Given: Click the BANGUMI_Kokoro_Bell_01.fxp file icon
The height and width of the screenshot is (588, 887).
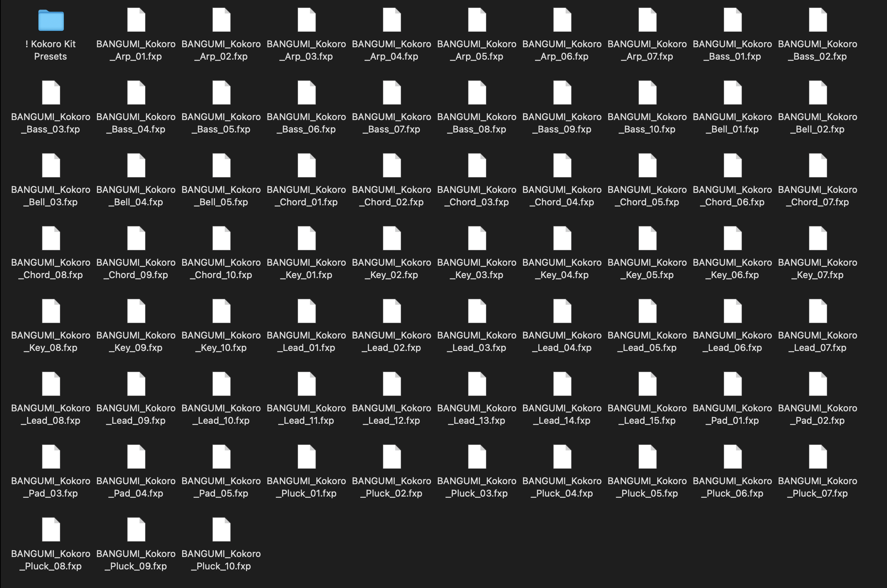Looking at the screenshot, I should click(732, 93).
